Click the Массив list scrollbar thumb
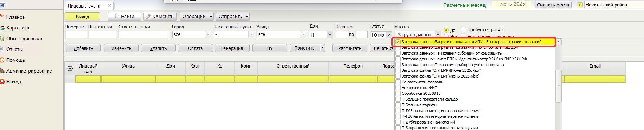This screenshot has height=130, width=644. pyautogui.click(x=559, y=86)
